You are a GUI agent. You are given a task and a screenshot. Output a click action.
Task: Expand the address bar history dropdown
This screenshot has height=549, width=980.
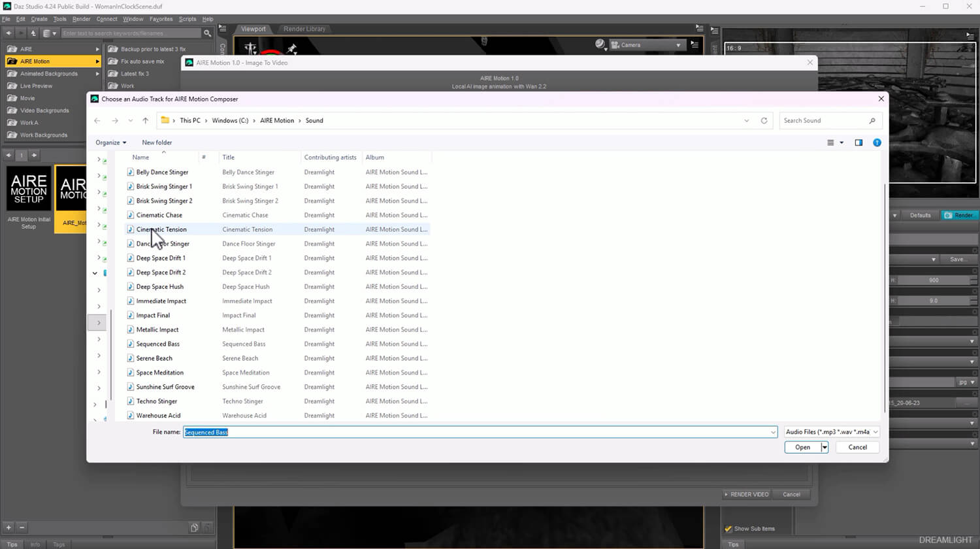pos(747,121)
